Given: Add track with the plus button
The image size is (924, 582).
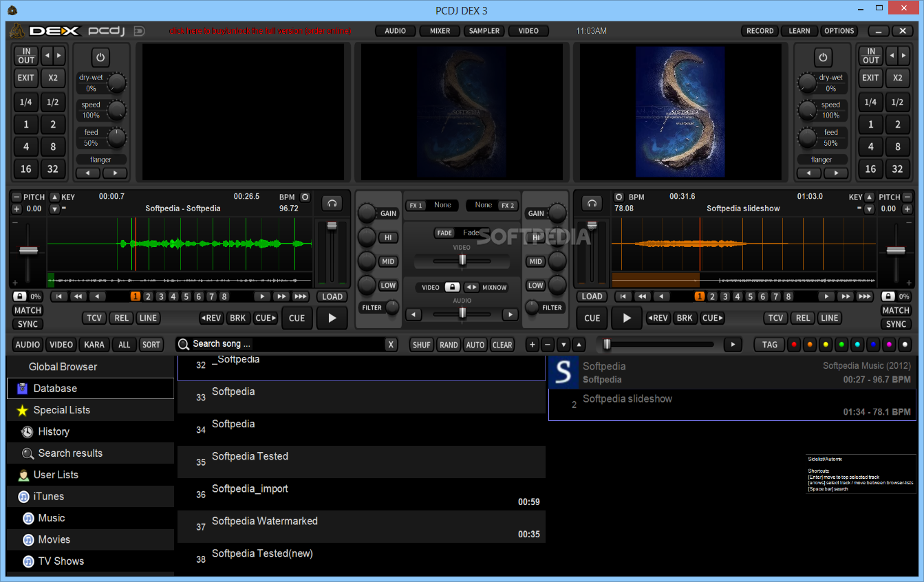Looking at the screenshot, I should tap(533, 345).
